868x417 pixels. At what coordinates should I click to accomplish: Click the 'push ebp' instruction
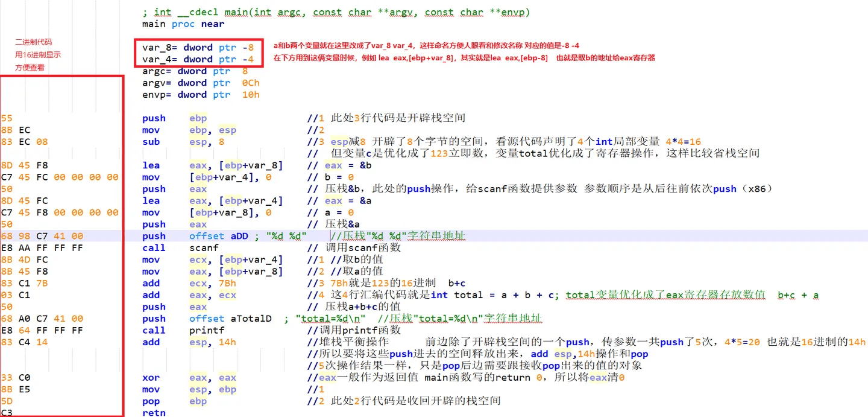[x=174, y=118]
